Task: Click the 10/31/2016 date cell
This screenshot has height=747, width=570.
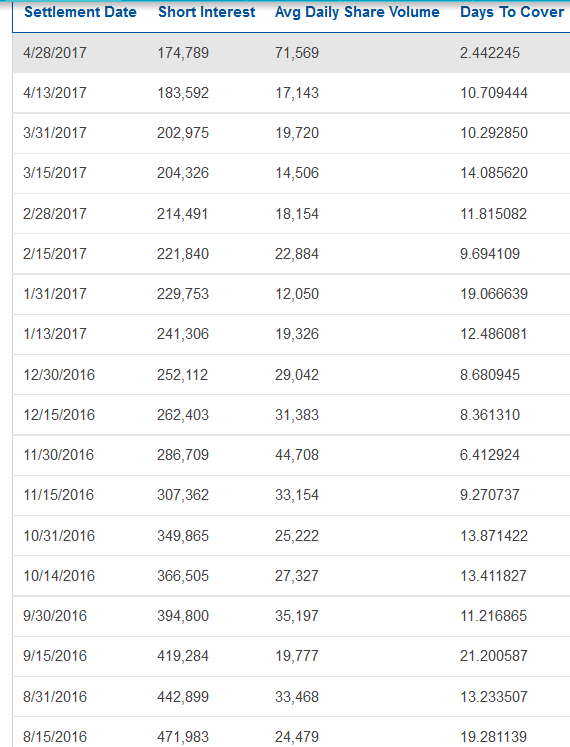Action: 59,535
